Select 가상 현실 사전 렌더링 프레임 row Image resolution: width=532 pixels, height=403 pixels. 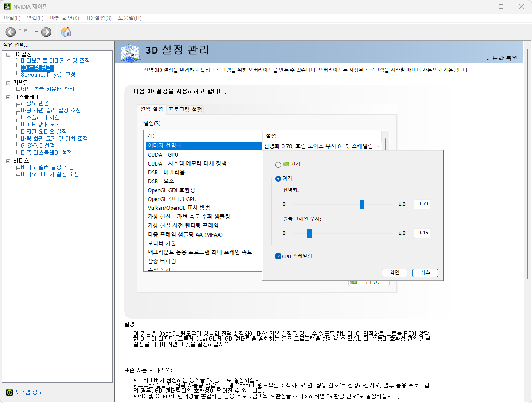pyautogui.click(x=204, y=226)
